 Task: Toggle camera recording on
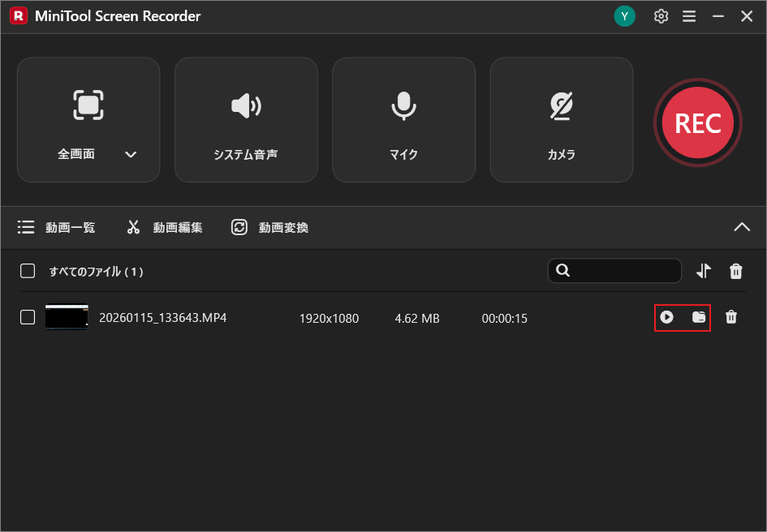tap(561, 106)
